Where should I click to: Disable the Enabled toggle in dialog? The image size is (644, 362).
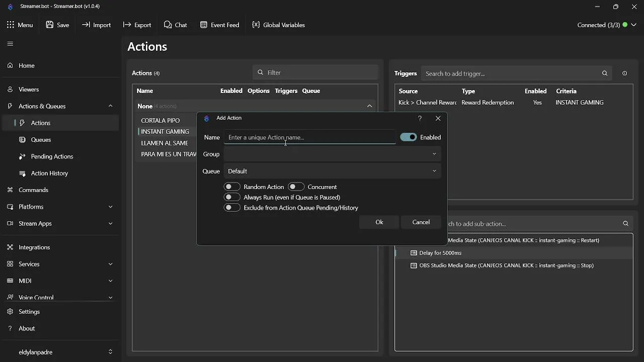click(x=409, y=137)
